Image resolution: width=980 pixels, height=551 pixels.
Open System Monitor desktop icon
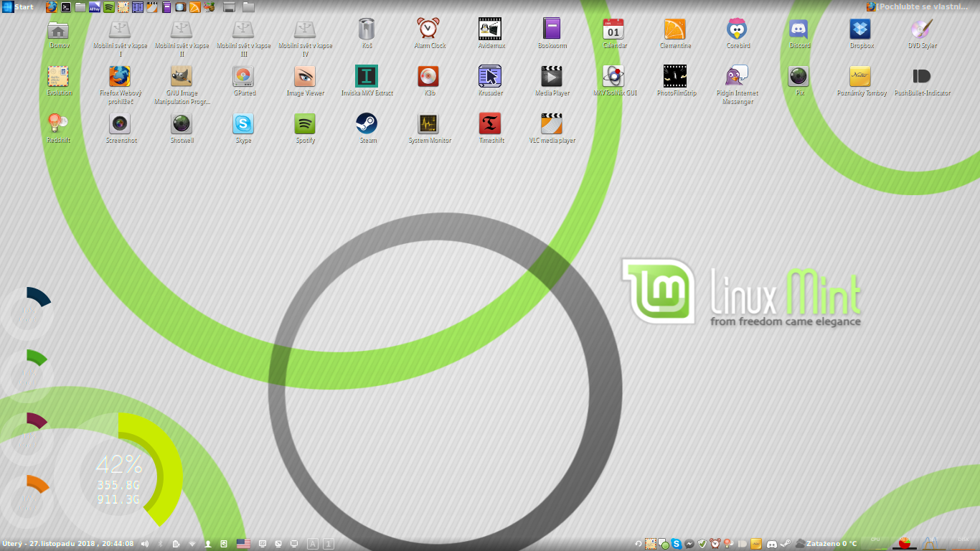429,128
